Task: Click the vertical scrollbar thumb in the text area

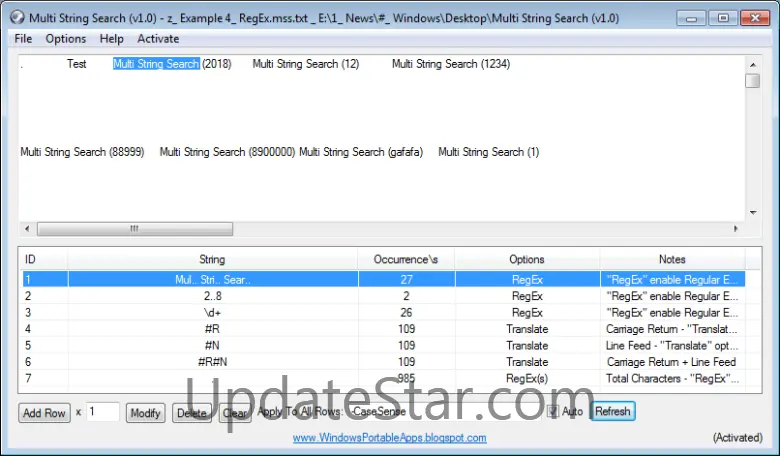Action: coord(753,81)
